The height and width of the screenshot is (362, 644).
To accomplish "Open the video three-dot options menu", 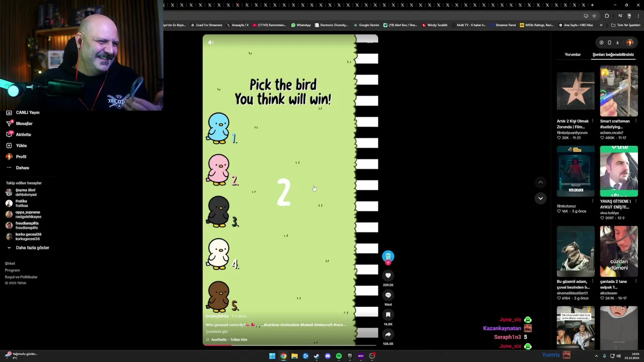I will (x=370, y=42).
